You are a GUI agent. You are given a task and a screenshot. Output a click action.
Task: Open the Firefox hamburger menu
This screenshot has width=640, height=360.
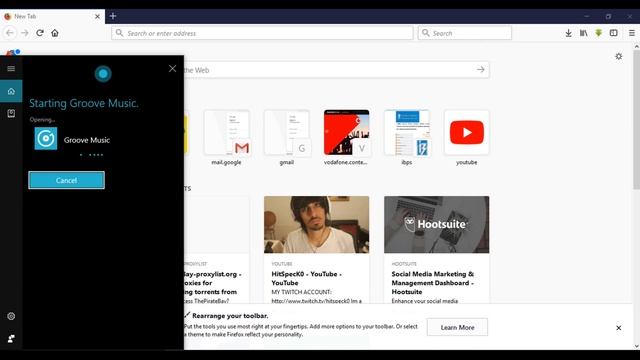pos(631,33)
